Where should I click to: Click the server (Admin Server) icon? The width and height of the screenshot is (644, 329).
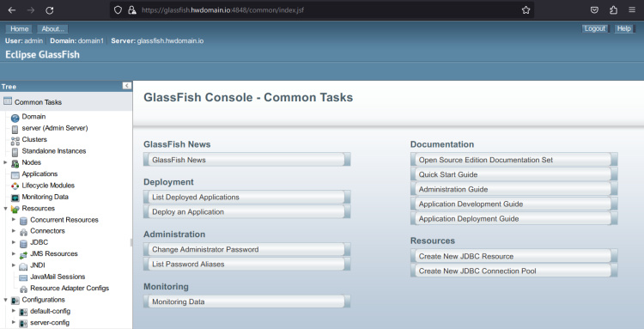click(x=15, y=130)
